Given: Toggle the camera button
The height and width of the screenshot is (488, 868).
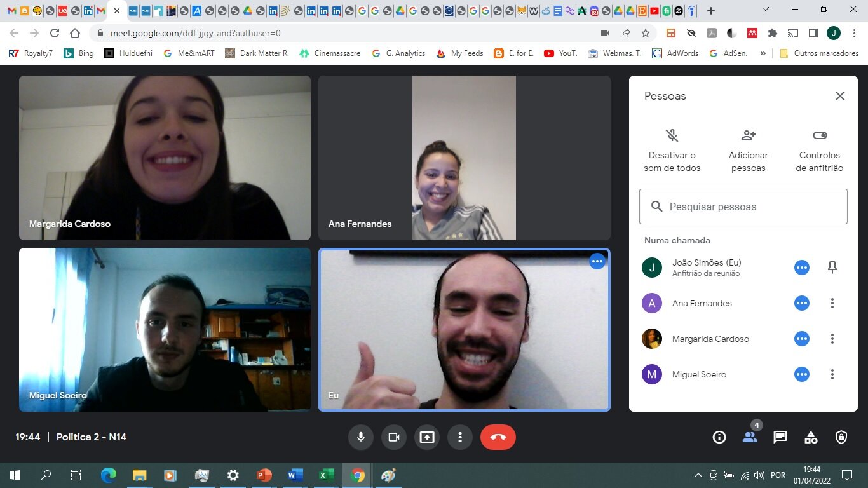Looking at the screenshot, I should tap(394, 437).
